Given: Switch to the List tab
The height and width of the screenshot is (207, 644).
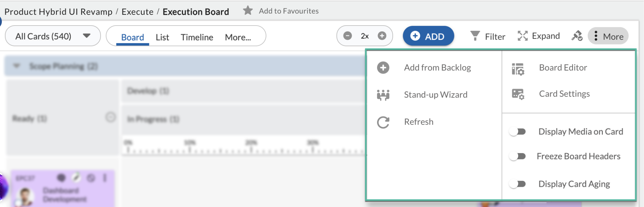Looking at the screenshot, I should pos(162,37).
